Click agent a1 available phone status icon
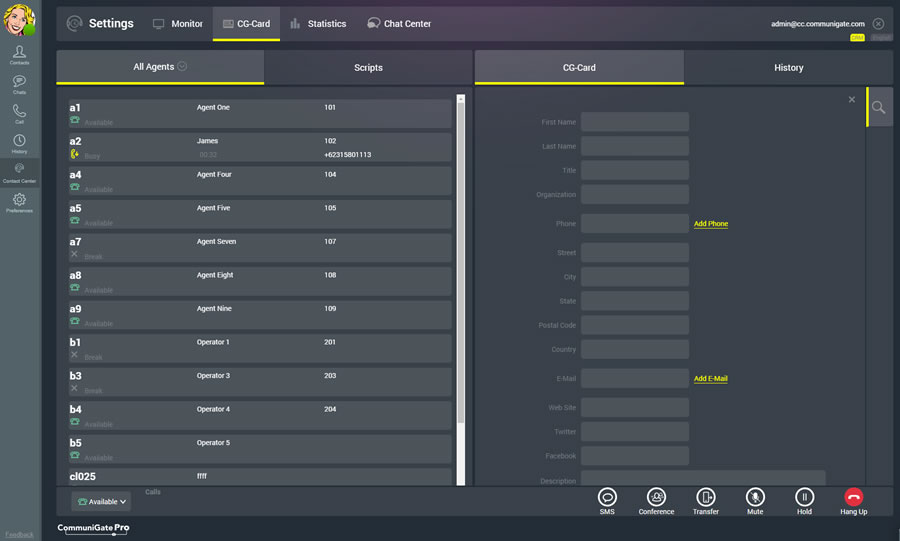 pos(75,120)
